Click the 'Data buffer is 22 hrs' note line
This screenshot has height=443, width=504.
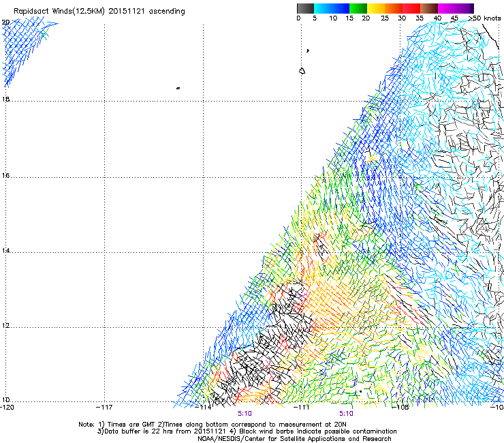point(247,431)
